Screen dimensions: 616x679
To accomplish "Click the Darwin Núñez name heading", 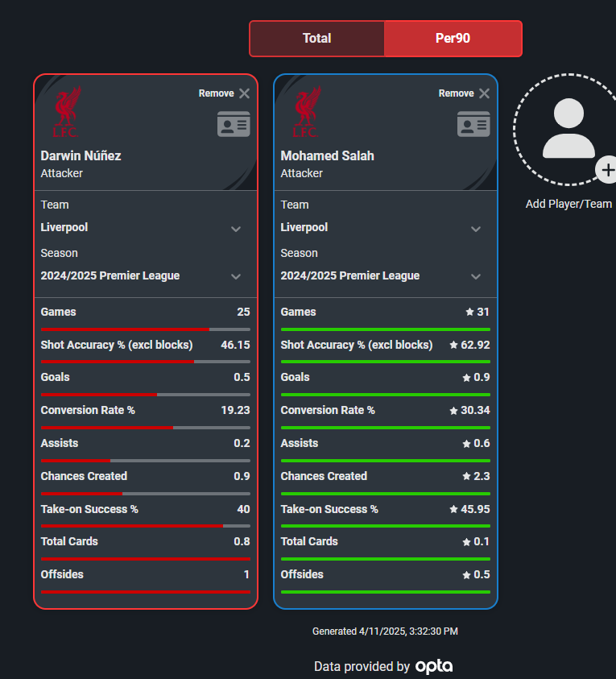I will [81, 156].
